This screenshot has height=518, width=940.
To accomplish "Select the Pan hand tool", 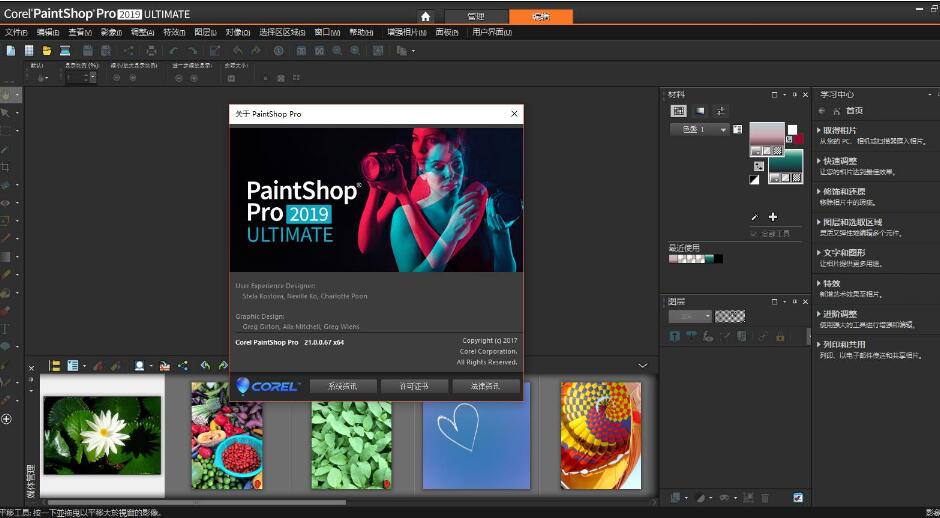I will coord(6,95).
